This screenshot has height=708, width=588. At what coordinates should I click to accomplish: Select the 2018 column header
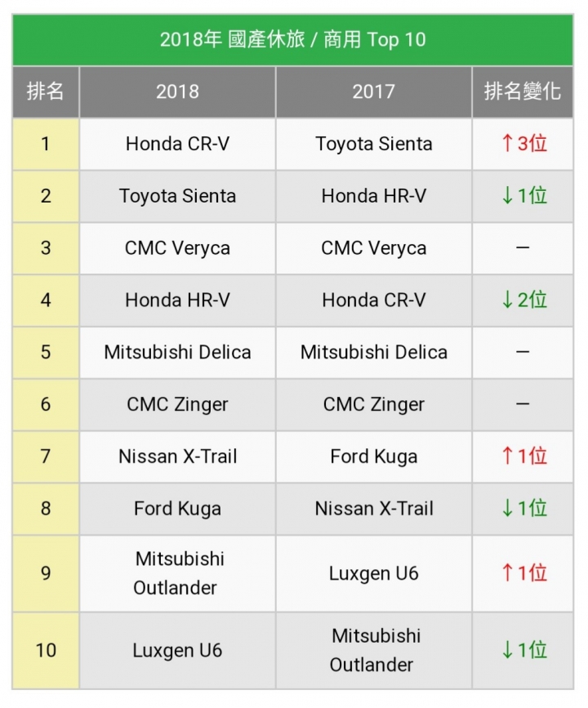[177, 92]
